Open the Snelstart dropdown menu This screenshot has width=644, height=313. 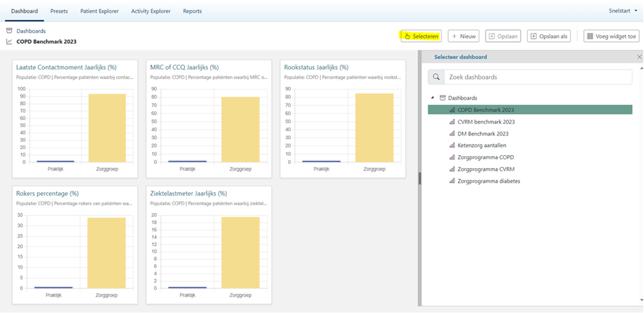[623, 11]
